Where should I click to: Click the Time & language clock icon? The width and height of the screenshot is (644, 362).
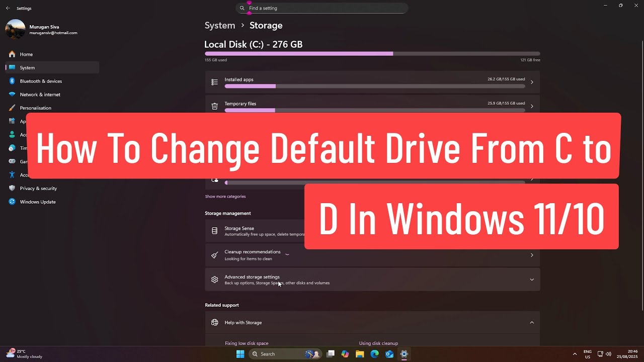point(12,148)
